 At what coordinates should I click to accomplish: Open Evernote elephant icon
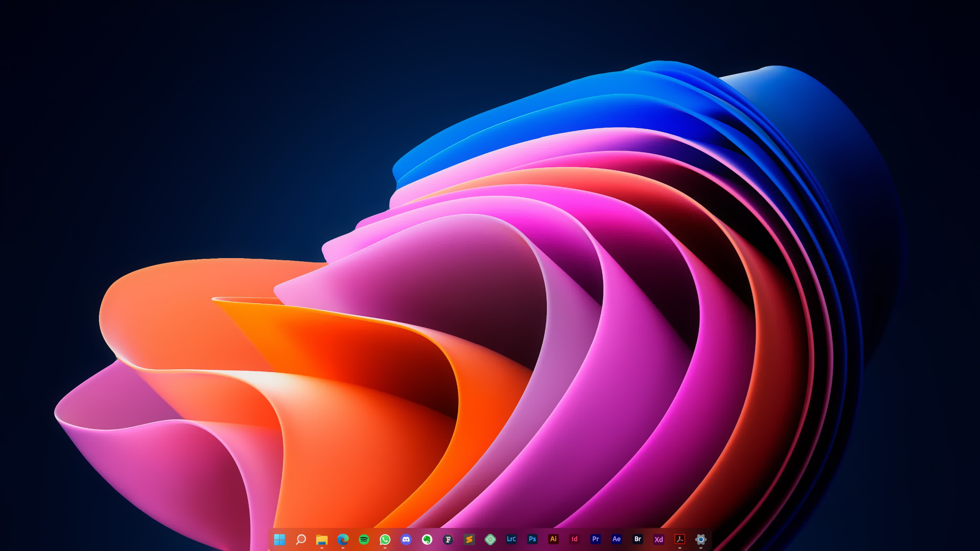coord(427,539)
